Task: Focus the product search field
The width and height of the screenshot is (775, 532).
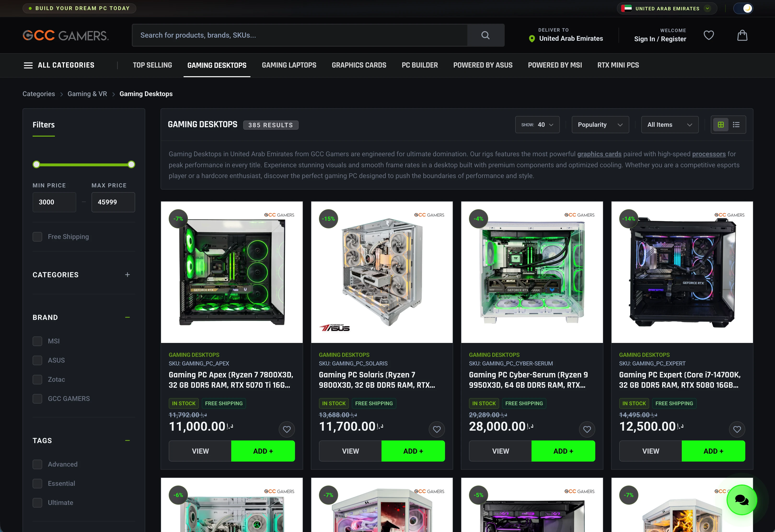Action: click(x=300, y=35)
